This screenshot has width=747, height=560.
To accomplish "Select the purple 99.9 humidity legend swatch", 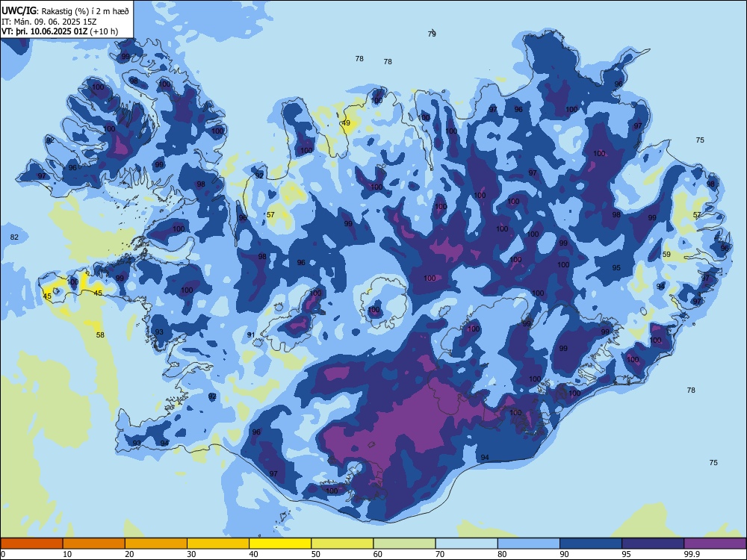I will (715, 544).
